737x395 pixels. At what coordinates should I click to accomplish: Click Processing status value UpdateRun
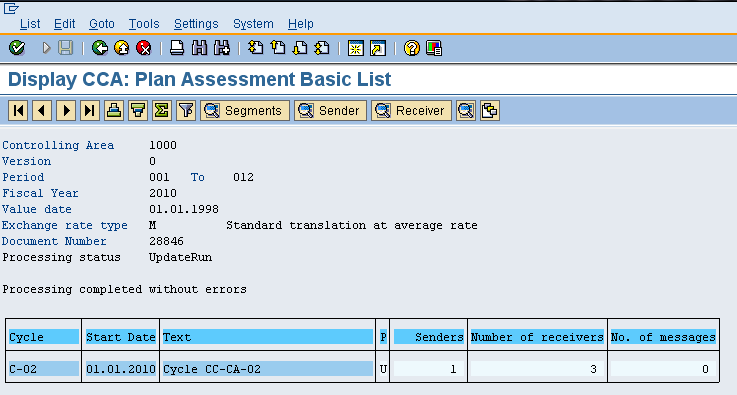[180, 257]
